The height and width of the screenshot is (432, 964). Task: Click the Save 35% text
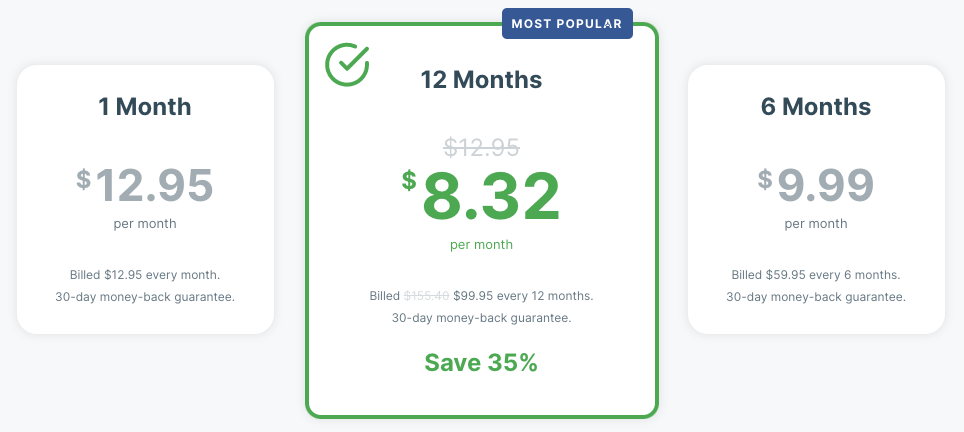481,363
